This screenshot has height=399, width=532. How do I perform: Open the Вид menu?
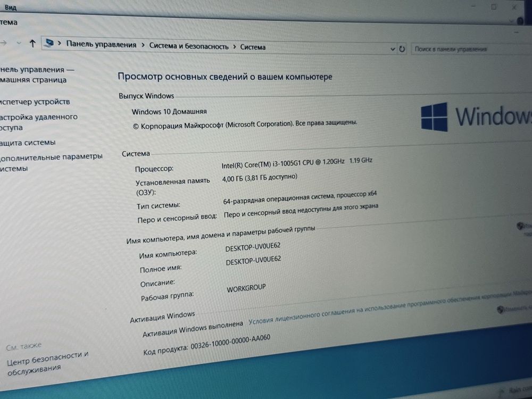point(11,7)
